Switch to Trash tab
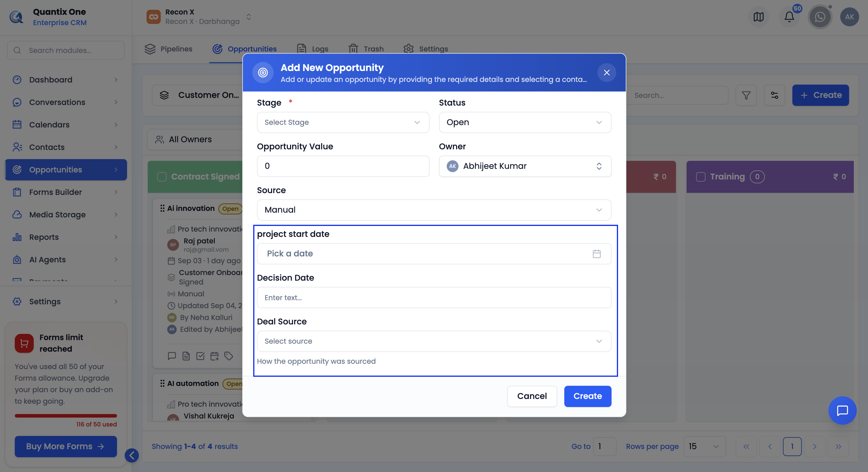Viewport: 868px width, 472px height. (x=366, y=49)
